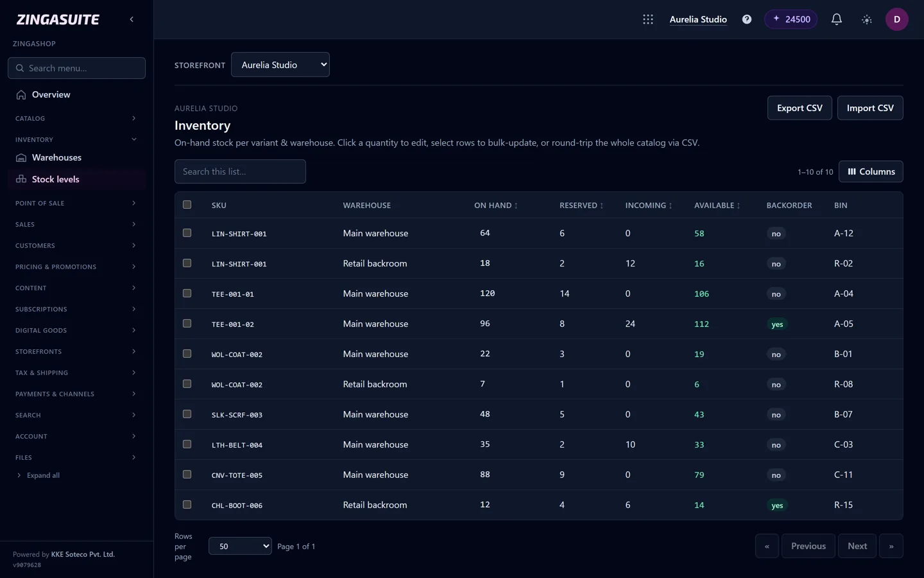Screen dimensions: 924x578
Task: Click the Export CSV button
Action: tap(800, 108)
